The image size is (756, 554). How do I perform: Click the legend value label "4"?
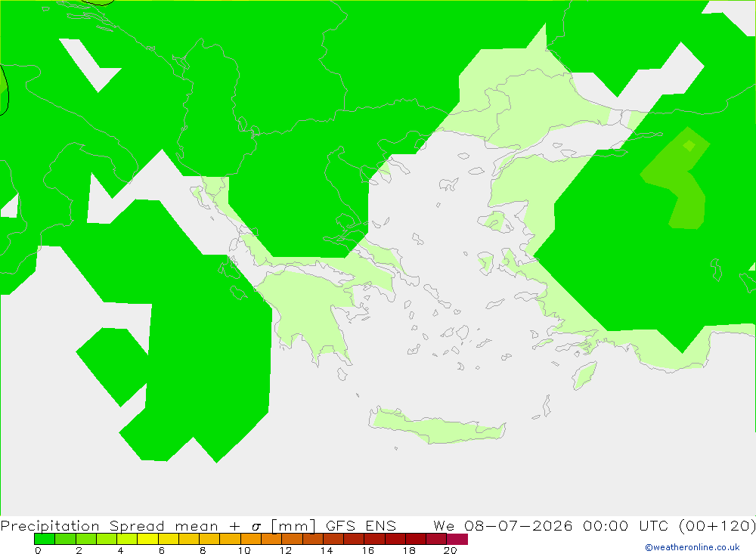pos(120,550)
